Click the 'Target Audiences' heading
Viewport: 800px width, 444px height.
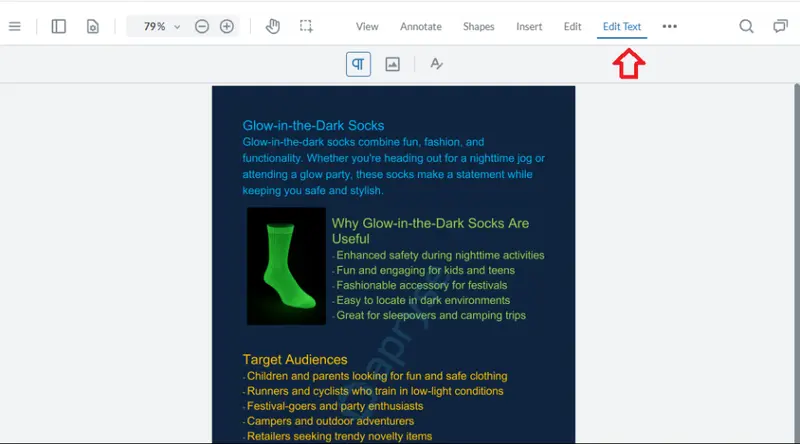pyautogui.click(x=295, y=359)
